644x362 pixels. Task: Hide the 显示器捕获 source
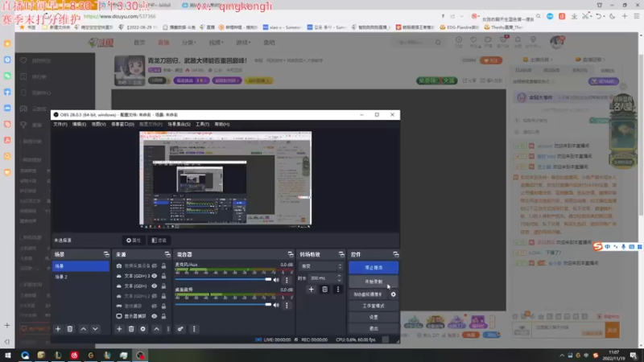click(x=154, y=316)
